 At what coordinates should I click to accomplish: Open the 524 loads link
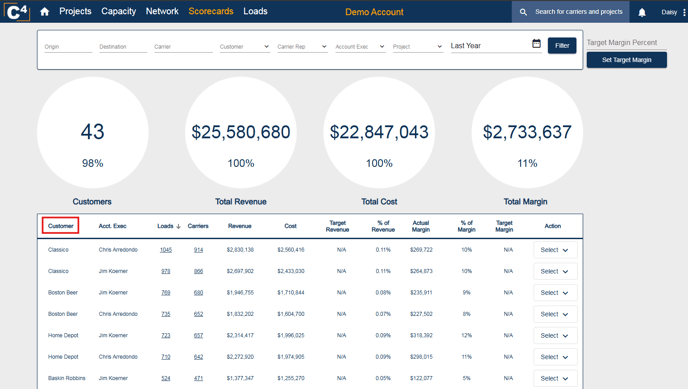click(165, 378)
